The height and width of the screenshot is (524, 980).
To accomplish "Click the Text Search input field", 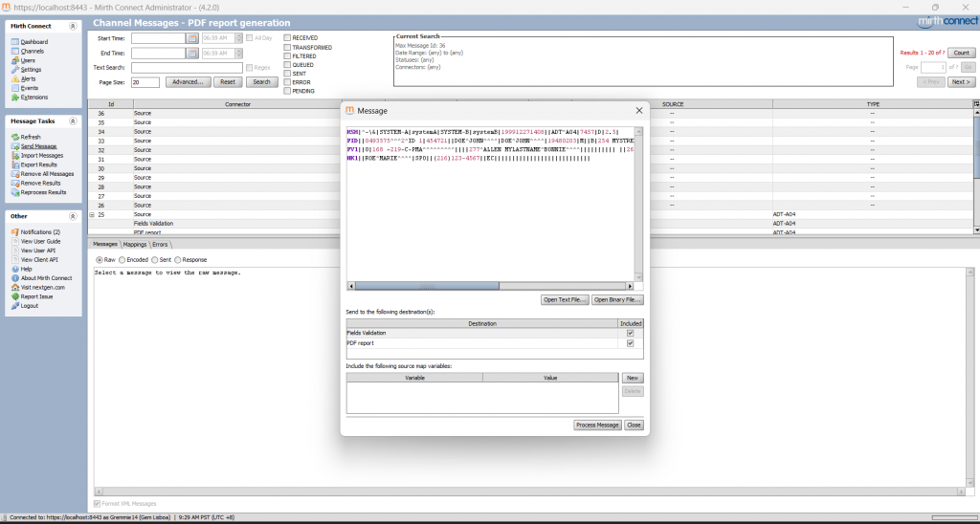I will 187,68.
